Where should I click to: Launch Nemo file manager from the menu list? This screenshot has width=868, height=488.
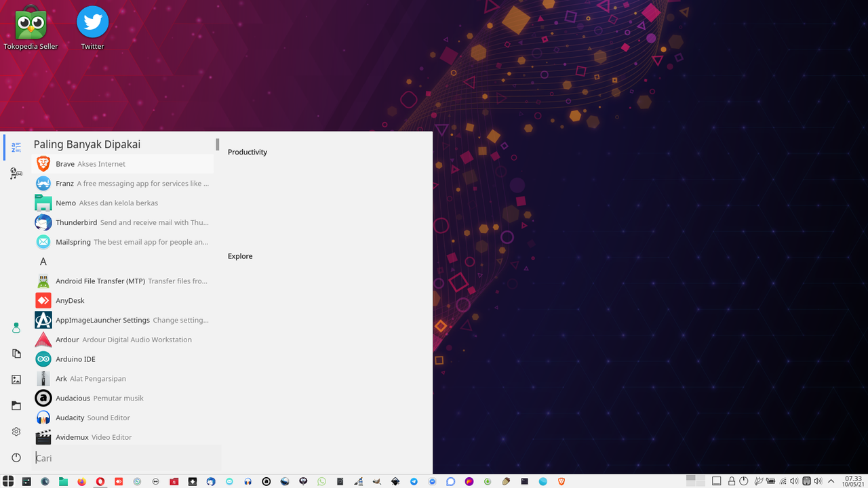tap(122, 203)
